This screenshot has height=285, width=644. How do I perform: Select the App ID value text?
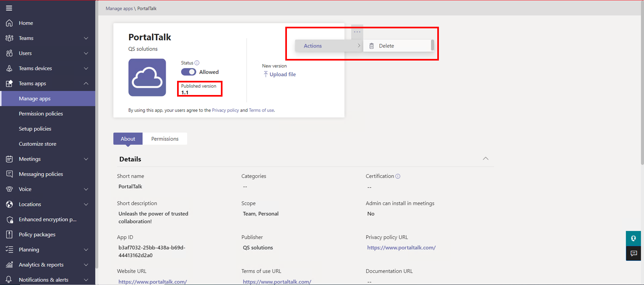click(152, 252)
